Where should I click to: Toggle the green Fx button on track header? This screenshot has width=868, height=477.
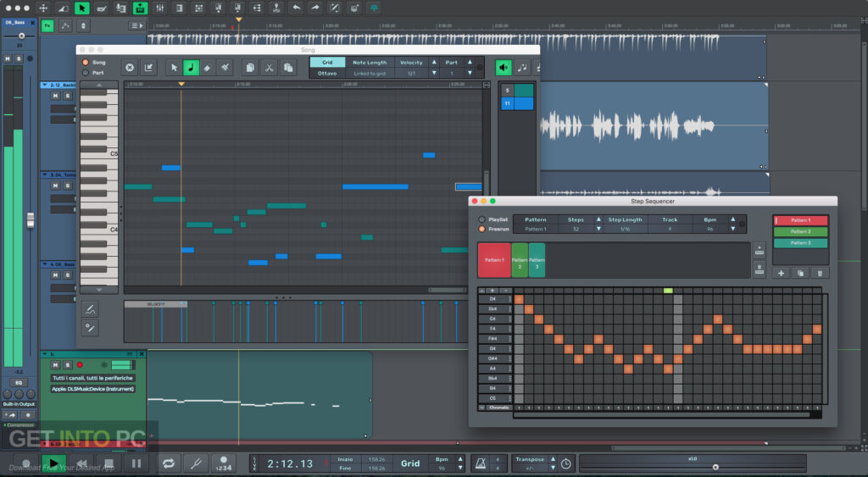click(47, 25)
